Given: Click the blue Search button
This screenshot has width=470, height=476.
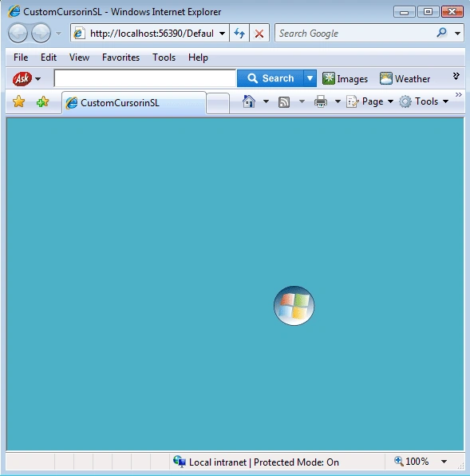Looking at the screenshot, I should coord(271,78).
